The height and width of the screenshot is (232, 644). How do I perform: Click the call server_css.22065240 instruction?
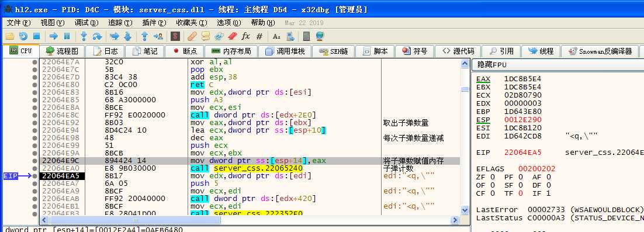[x=247, y=168]
